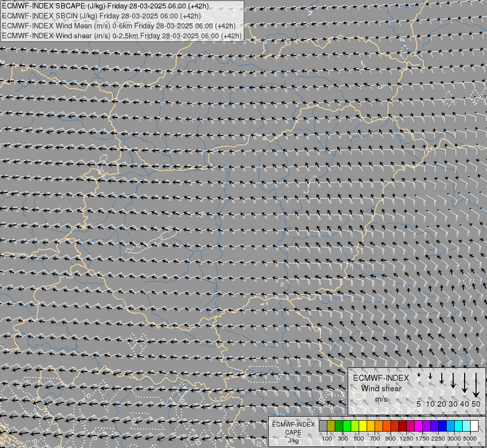
Task: Click the 900 tick label in CAPE legend
Action: (390, 439)
